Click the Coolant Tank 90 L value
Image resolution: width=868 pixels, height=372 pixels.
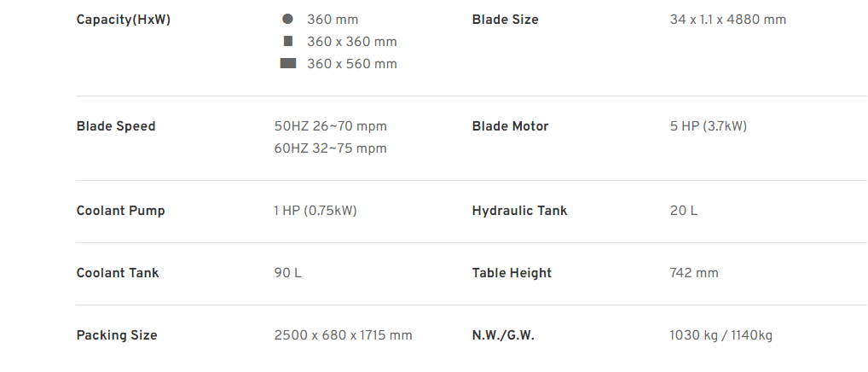(x=288, y=273)
